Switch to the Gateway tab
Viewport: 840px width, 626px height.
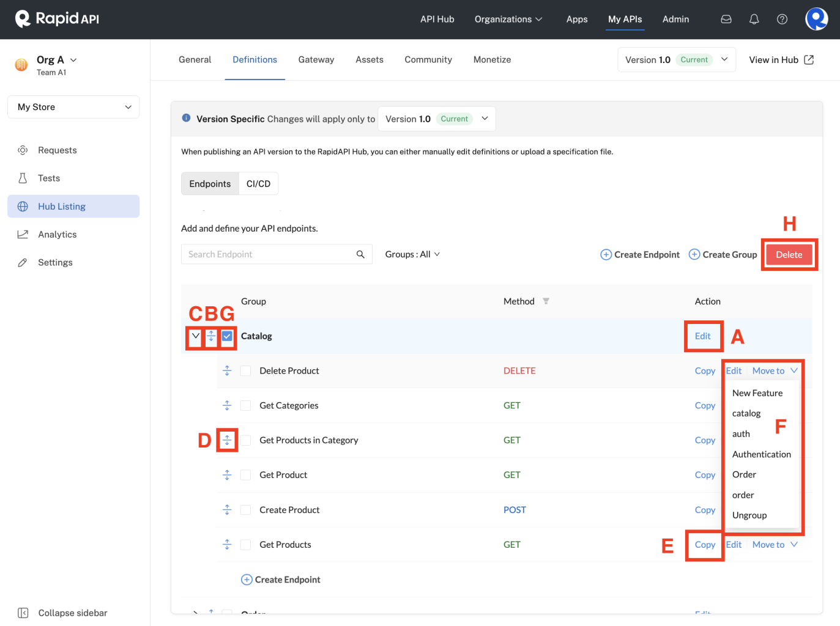click(x=316, y=60)
